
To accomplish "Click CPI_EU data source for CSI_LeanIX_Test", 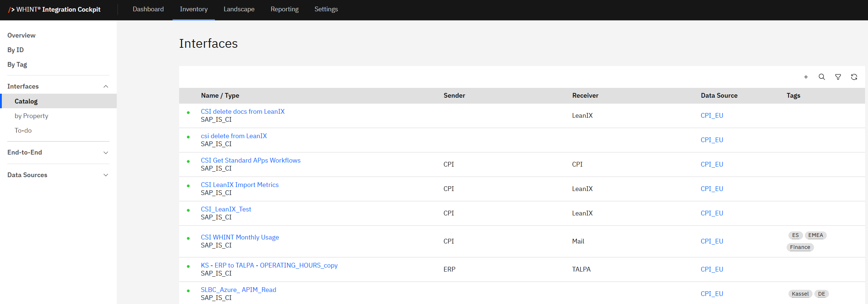I will click(711, 213).
